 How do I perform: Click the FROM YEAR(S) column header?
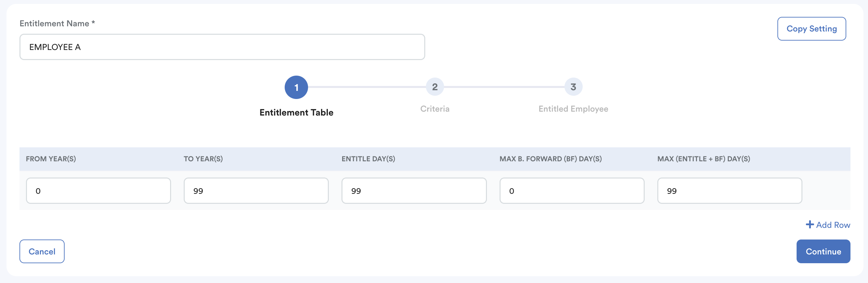pyautogui.click(x=51, y=159)
